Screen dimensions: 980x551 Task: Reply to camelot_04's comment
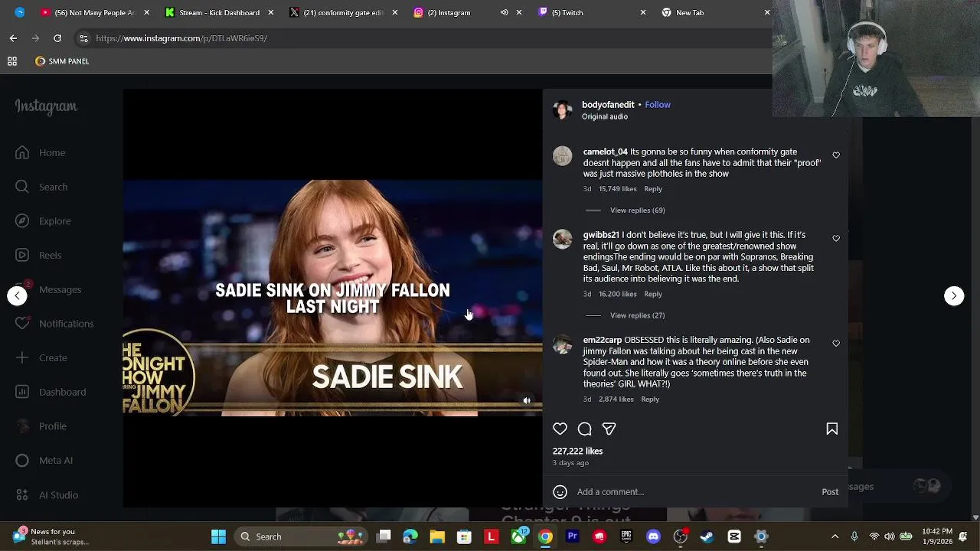pos(653,189)
